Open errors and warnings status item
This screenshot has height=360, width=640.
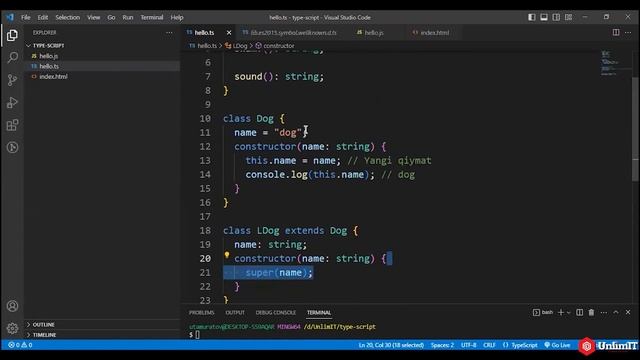click(20, 345)
